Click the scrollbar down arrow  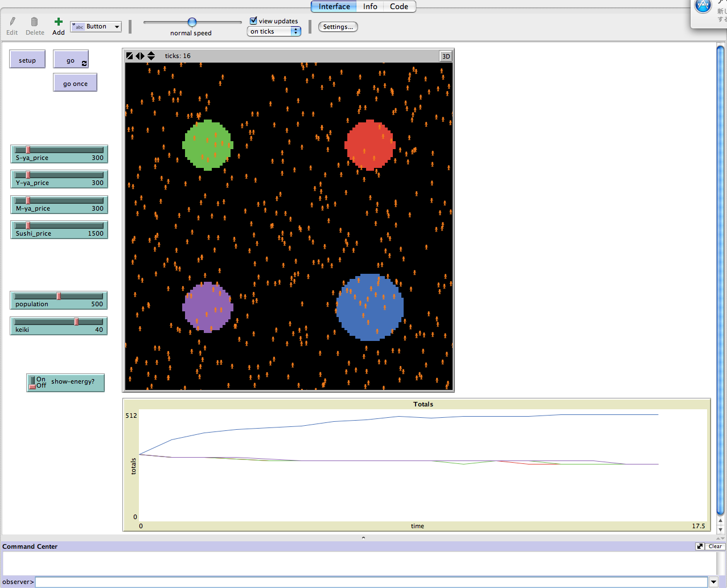(720, 529)
